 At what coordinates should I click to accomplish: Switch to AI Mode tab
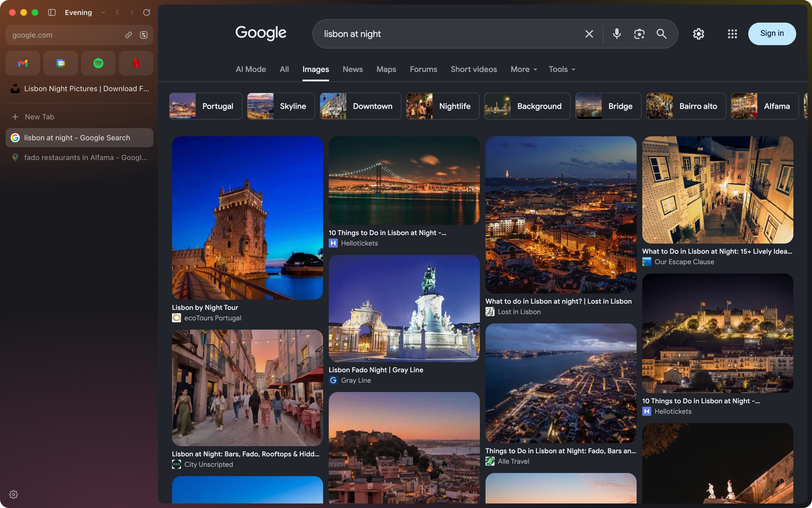tap(251, 69)
